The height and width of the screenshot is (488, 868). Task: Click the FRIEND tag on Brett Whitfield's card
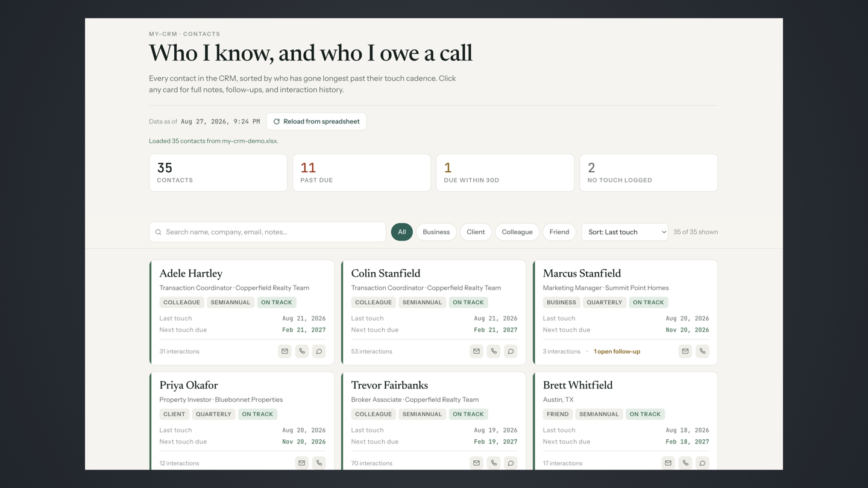point(558,414)
